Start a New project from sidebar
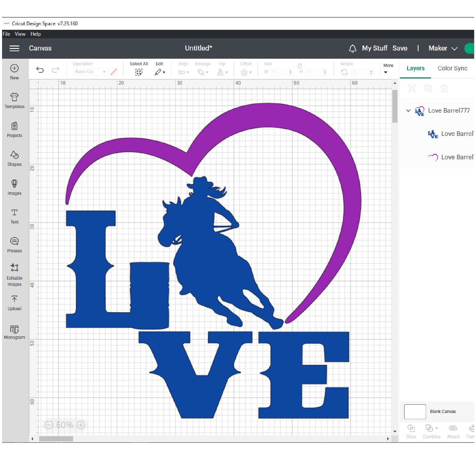The height and width of the screenshot is (466, 476). [x=14, y=72]
